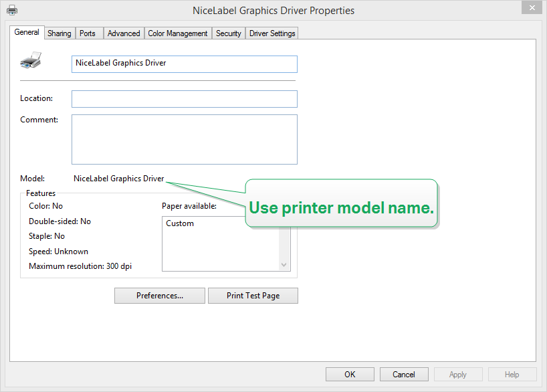Click the large printer icon beside name field

click(31, 61)
